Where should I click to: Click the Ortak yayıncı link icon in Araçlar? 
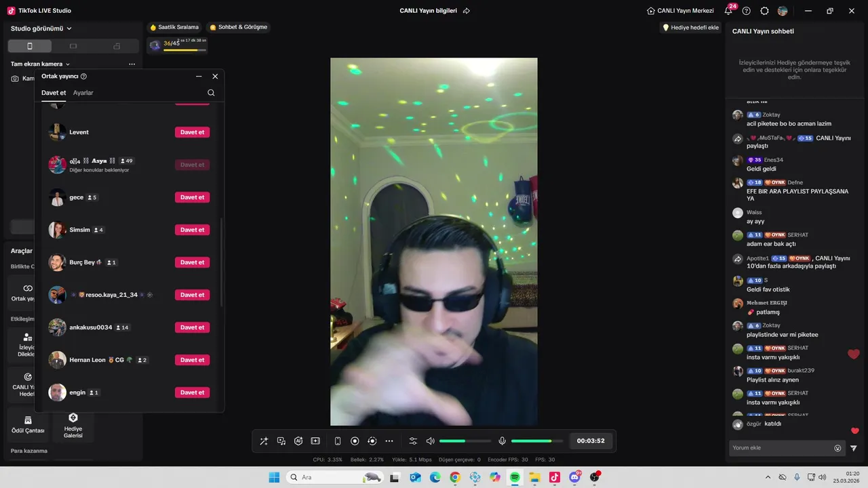tap(28, 288)
